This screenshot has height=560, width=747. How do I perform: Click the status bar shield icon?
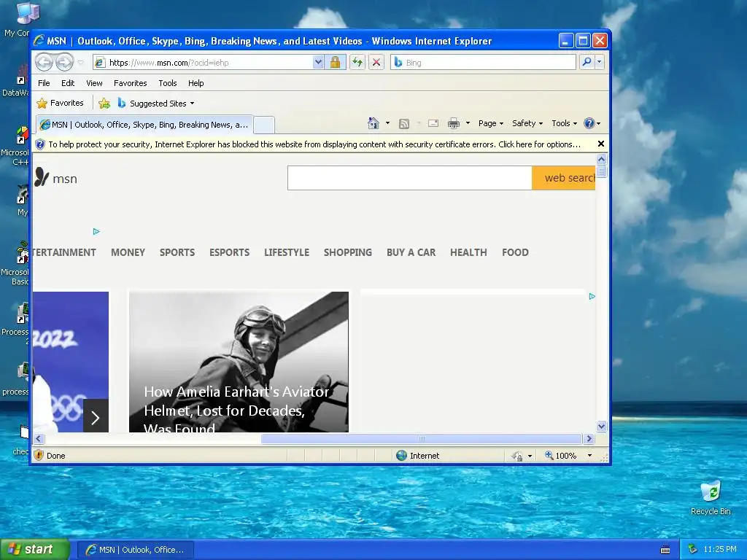tap(39, 455)
